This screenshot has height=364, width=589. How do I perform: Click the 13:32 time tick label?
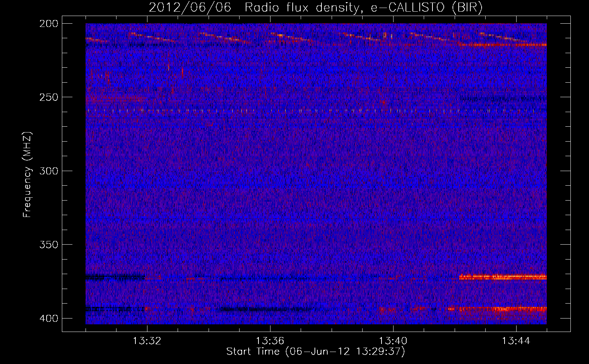147,341
